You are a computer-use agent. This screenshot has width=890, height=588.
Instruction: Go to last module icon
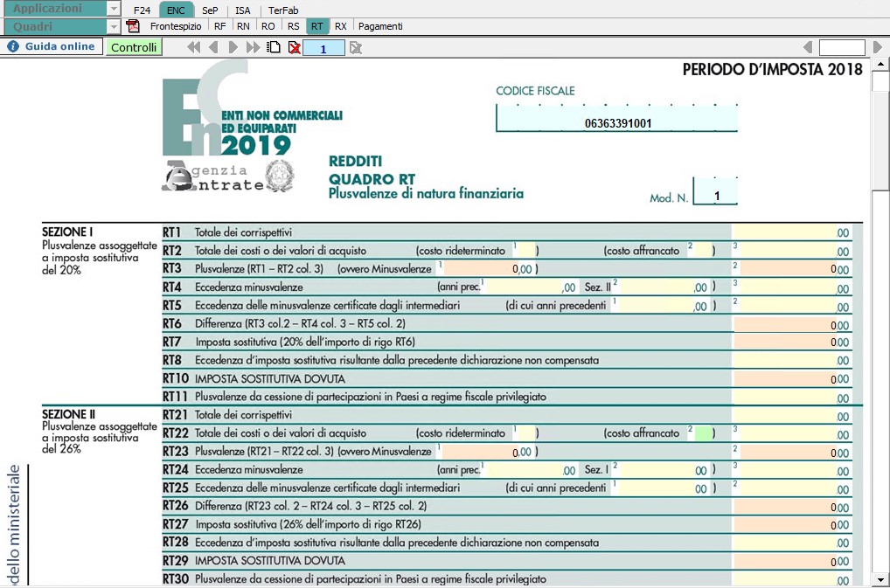(254, 48)
